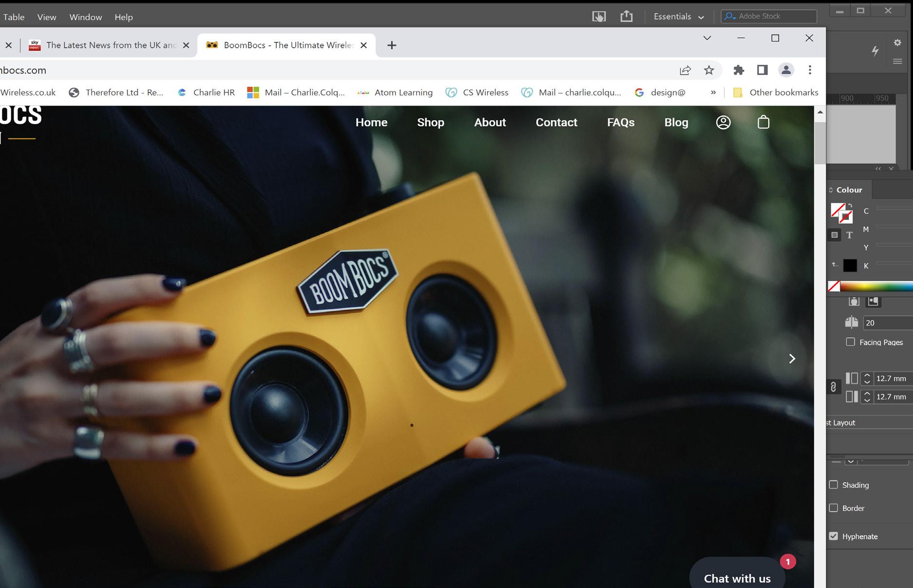Open Chrome extensions puzzle icon
The width and height of the screenshot is (913, 588).
pos(739,70)
